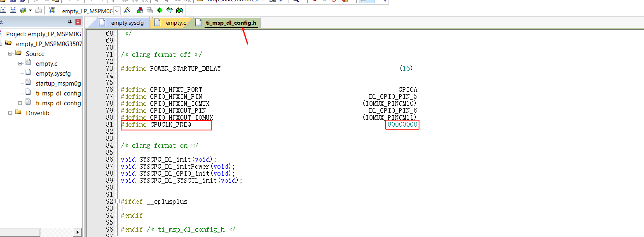Click the Batch Build icon
Screen dimensions: 644x237
(x=23, y=10)
